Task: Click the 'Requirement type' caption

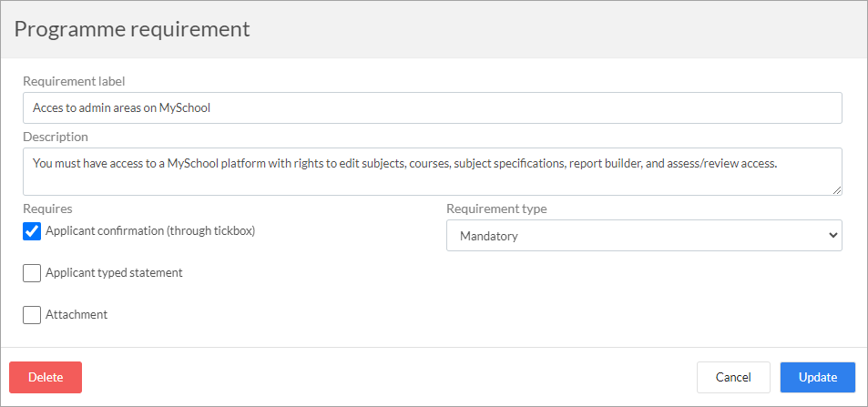Action: click(x=496, y=209)
